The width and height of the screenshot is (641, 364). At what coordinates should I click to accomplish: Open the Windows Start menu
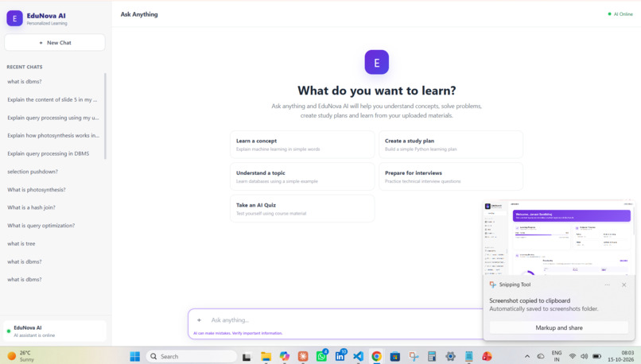tap(135, 356)
